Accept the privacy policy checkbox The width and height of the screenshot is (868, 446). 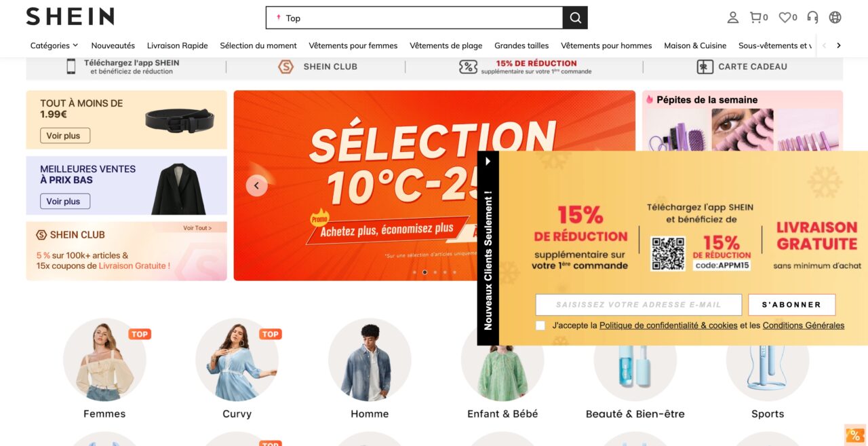540,326
